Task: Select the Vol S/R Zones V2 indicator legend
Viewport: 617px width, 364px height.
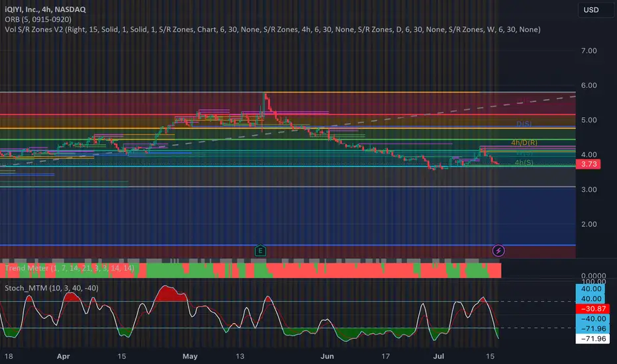Action: pyautogui.click(x=272, y=30)
